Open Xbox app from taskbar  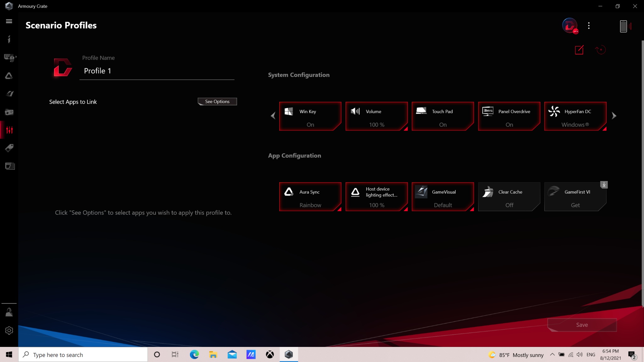point(270,355)
